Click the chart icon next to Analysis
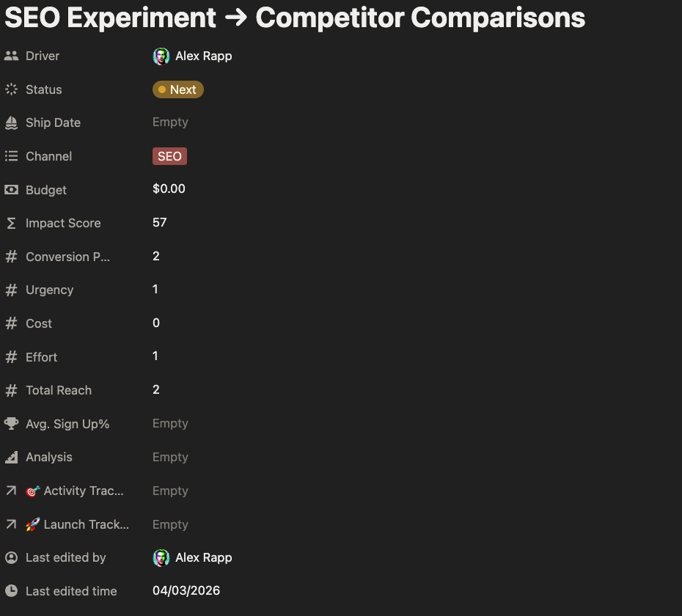The image size is (682, 616). [x=11, y=456]
